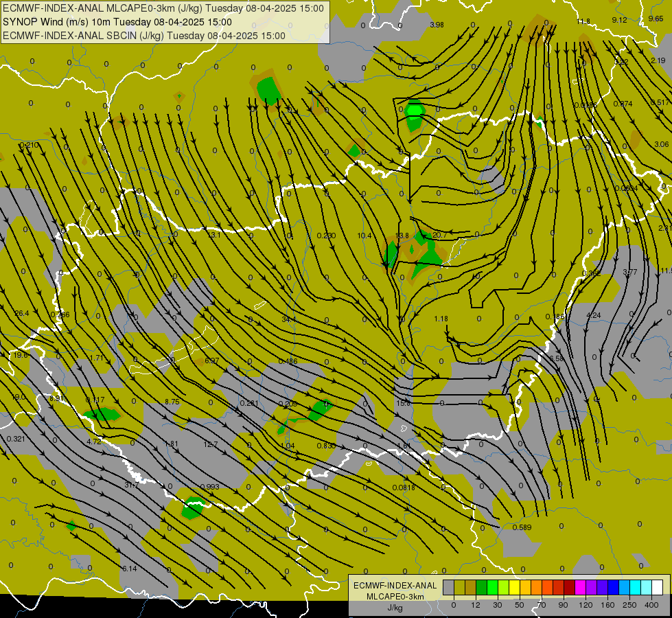Click the map value 12.7
Image resolution: width=672 pixels, height=618 pixels.
coord(211,444)
